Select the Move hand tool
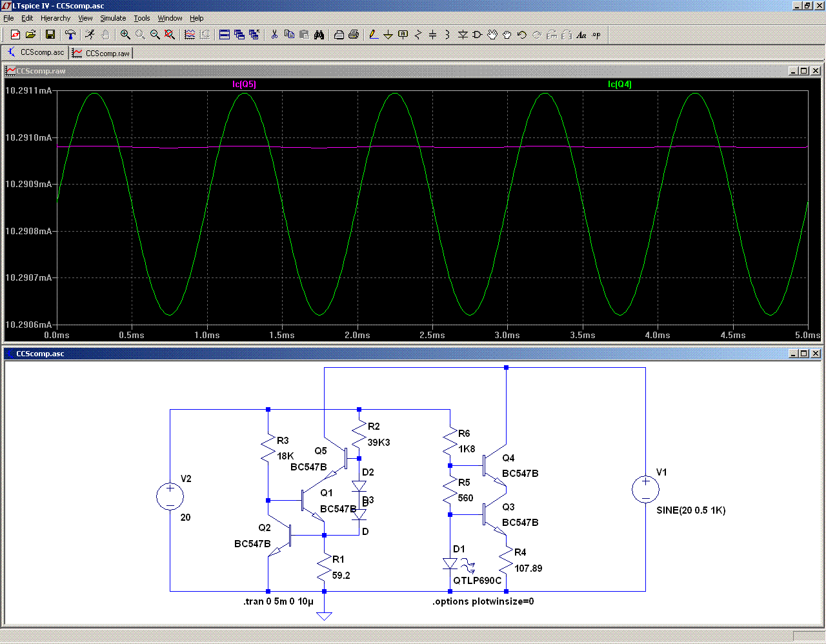 [492, 35]
